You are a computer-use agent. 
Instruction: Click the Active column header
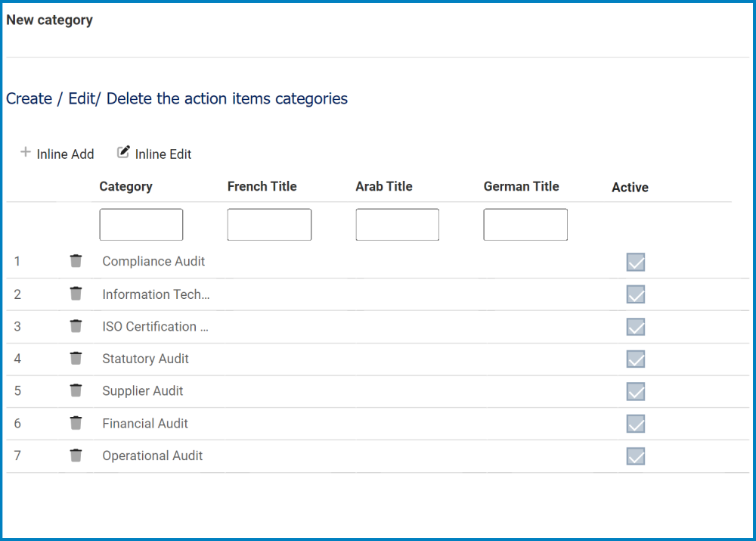pos(630,187)
